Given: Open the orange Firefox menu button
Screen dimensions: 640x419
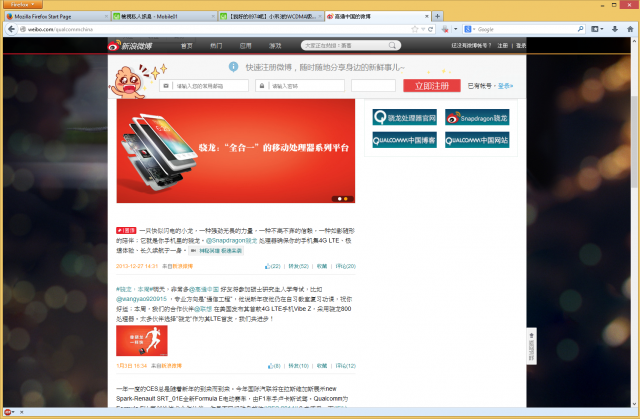Looking at the screenshot, I should [x=23, y=4].
